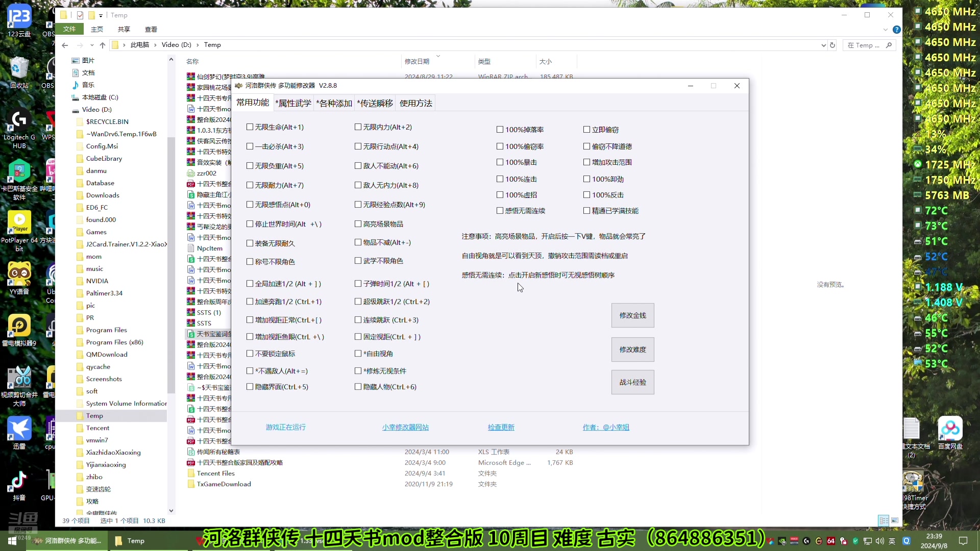Screen dimensions: 980x551
Task: Sort files by 修改日期 column header
Action: (x=417, y=61)
